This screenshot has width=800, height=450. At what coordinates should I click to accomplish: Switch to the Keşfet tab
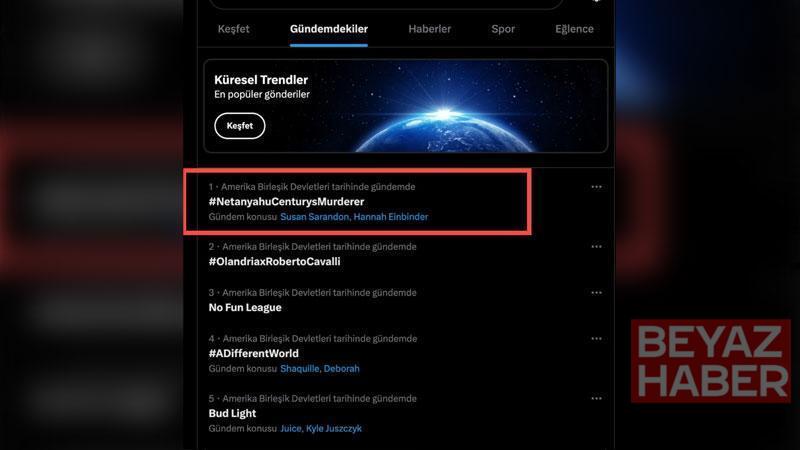coord(234,29)
